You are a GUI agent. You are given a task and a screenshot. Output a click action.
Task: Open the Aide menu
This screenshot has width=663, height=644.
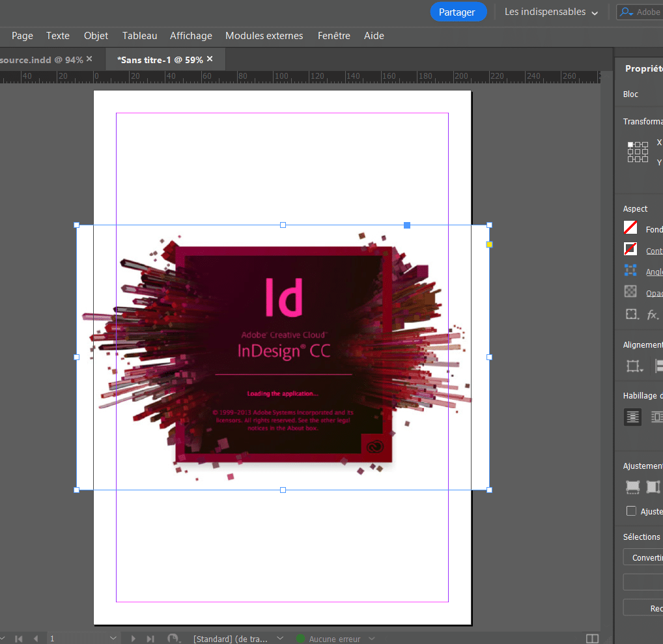(374, 36)
